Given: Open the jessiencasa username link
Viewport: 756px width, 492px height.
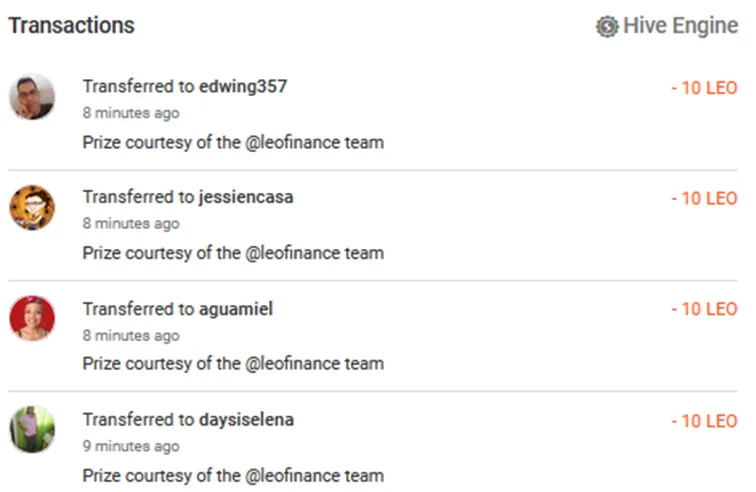Looking at the screenshot, I should [246, 197].
